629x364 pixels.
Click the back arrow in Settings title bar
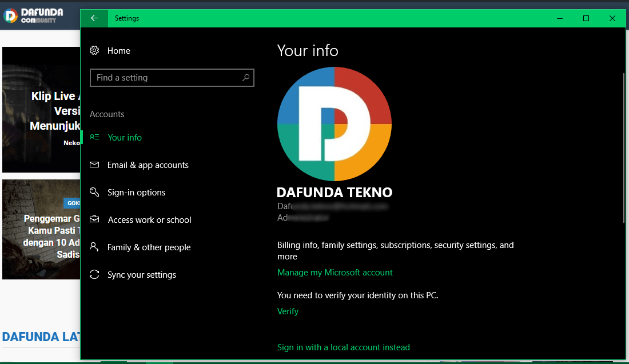pos(94,18)
